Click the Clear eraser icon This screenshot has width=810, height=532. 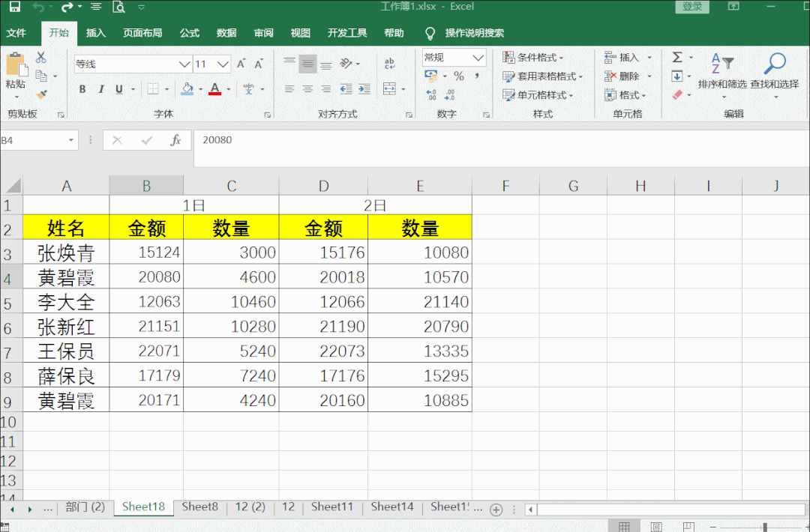tap(677, 95)
